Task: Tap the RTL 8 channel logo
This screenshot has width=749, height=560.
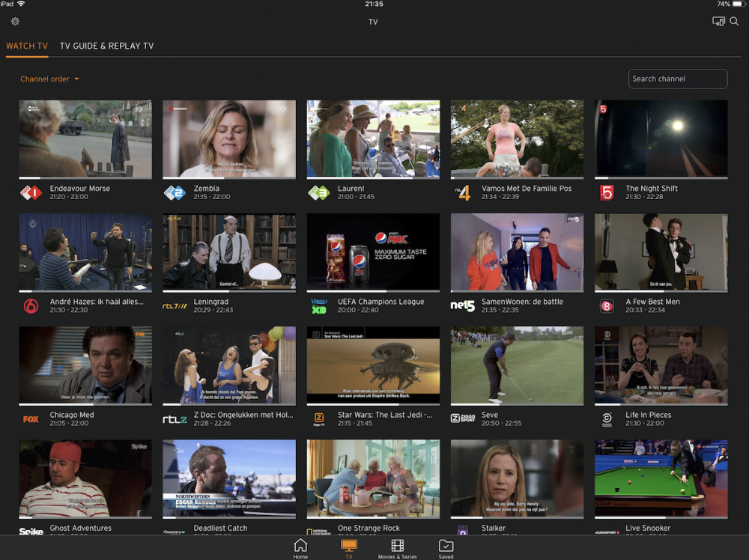Action: coord(607,306)
